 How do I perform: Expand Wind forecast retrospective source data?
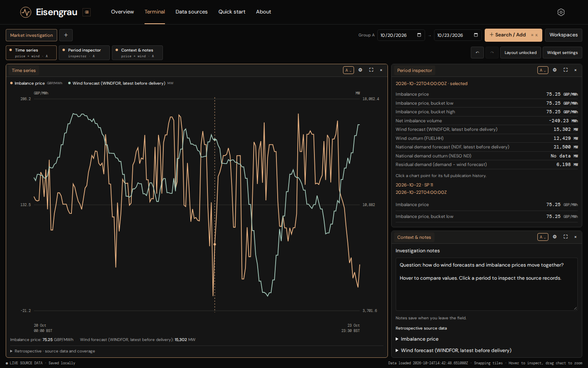(453, 350)
